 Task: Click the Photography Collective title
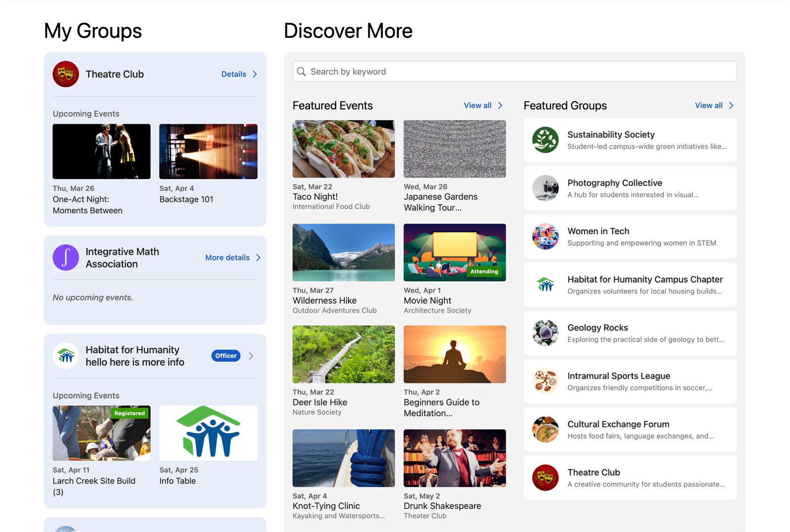tap(615, 183)
